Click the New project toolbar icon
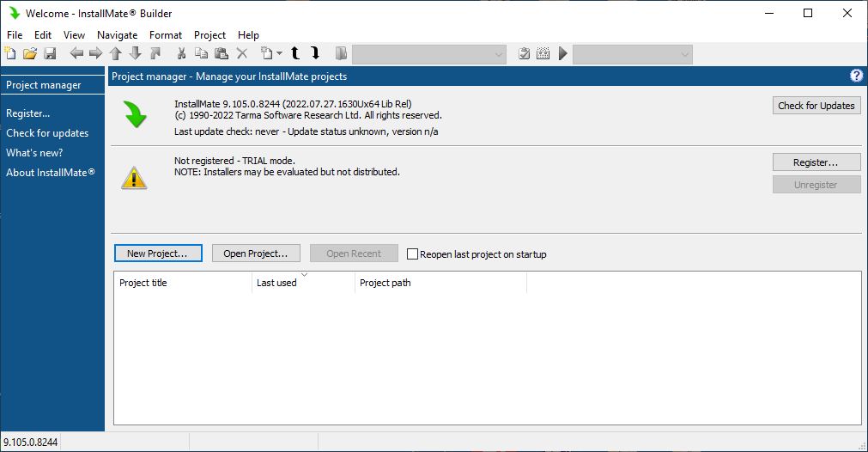Screen dimensions: 868x452 point(10,53)
